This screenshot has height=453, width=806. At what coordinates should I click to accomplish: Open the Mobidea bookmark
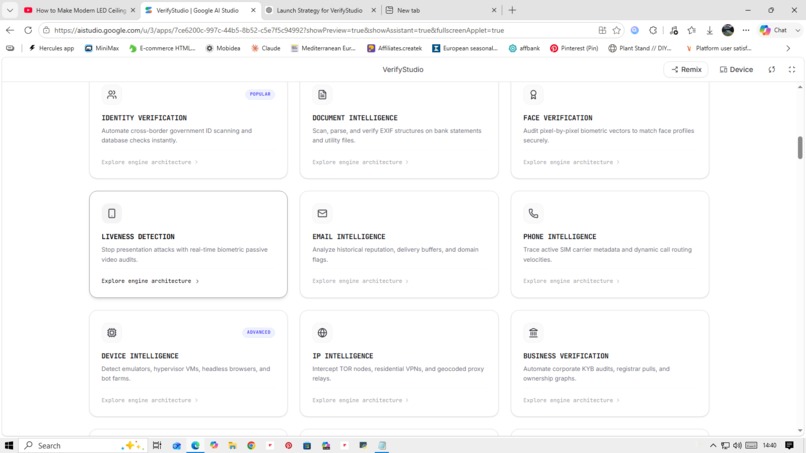pos(223,48)
